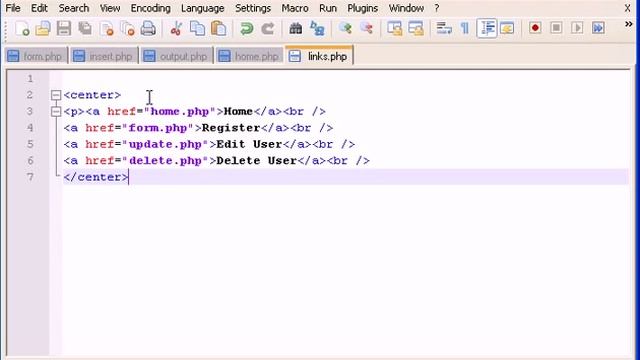Toggle the indent guide icon
The image size is (640, 360).
click(x=487, y=29)
